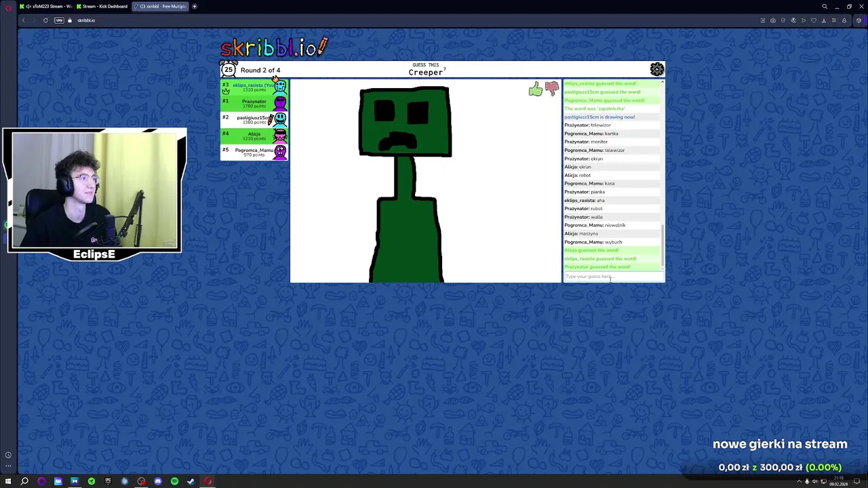Open Spotify from the taskbar

pyautogui.click(x=174, y=481)
